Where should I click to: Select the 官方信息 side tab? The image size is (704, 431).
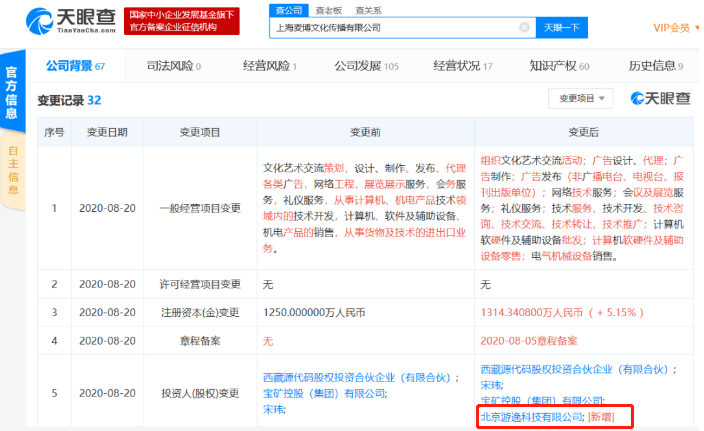pos(11,92)
